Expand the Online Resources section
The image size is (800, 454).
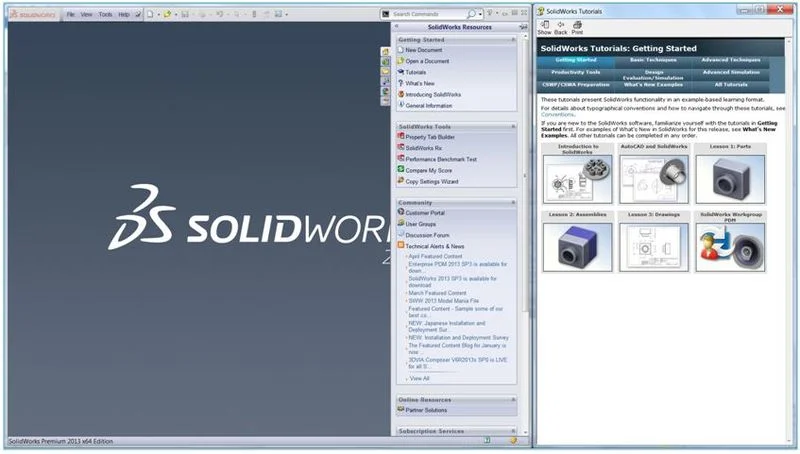[513, 399]
